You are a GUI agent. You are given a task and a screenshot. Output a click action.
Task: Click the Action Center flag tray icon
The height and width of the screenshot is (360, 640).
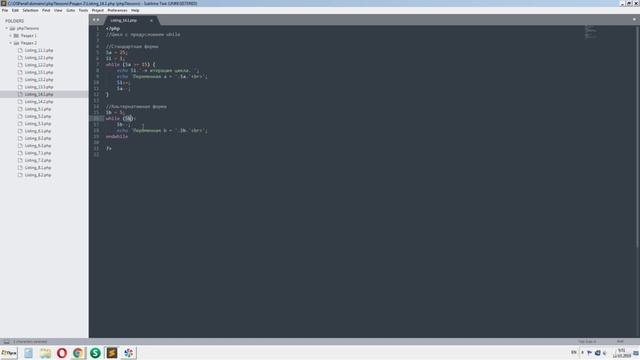click(589, 353)
